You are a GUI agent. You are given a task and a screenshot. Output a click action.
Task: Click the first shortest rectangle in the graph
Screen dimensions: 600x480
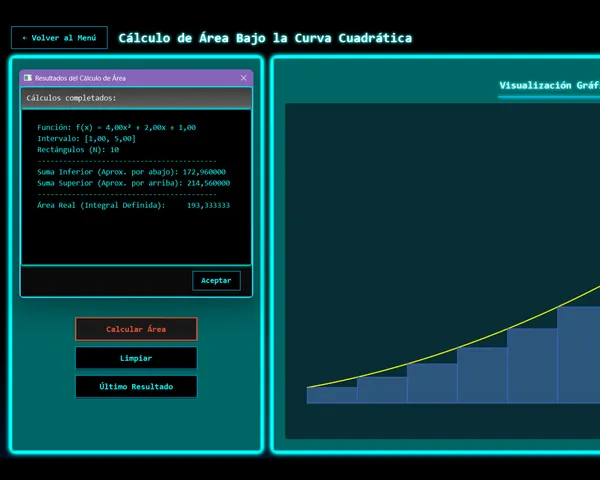coord(332,395)
